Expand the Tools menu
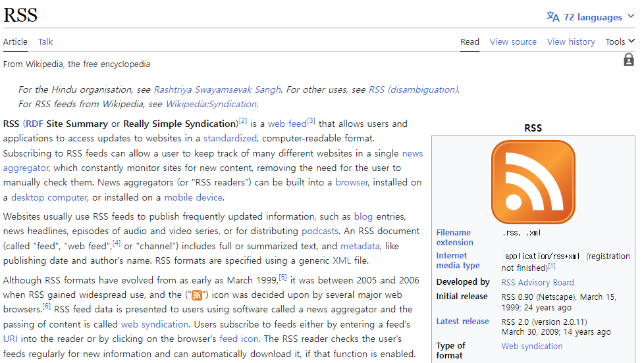The height and width of the screenshot is (363, 644). click(x=620, y=42)
